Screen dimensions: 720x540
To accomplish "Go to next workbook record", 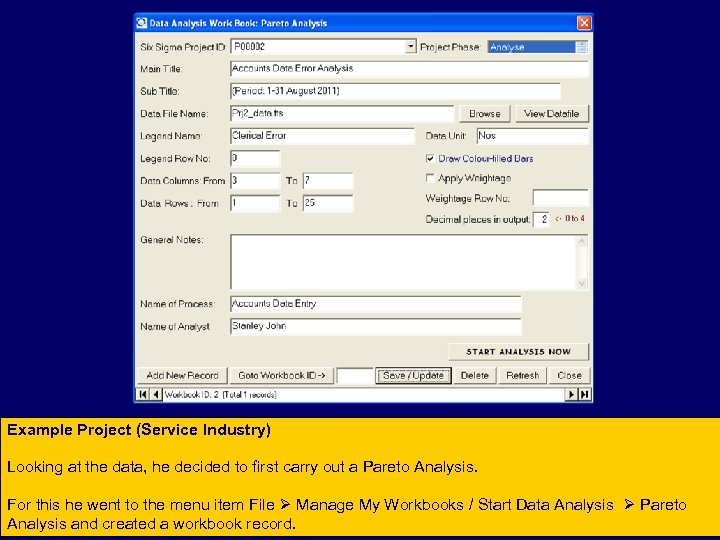I will tap(571, 394).
